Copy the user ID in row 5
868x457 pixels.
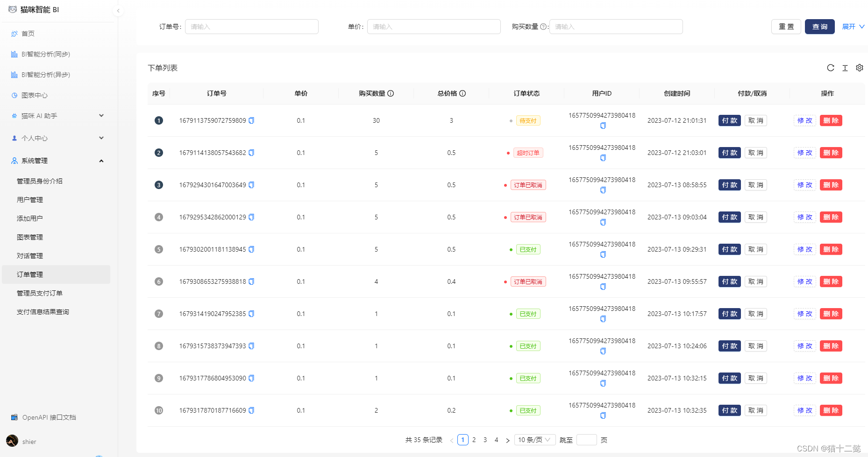pos(603,254)
